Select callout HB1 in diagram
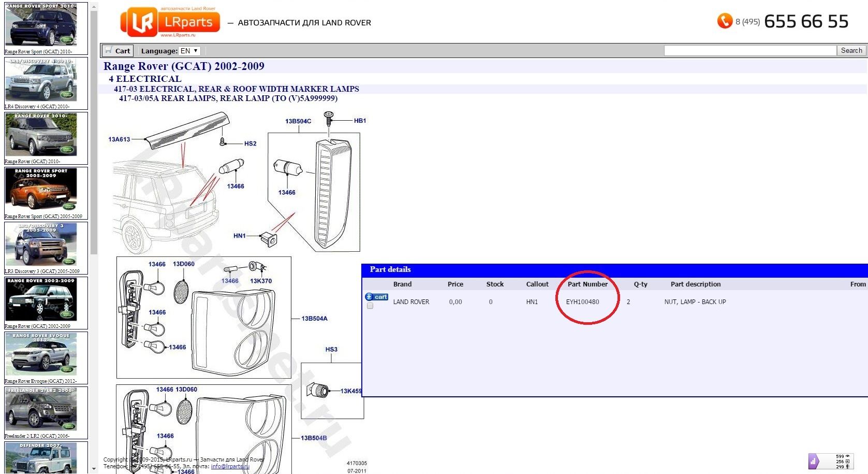Screen dimensions: 868x474 tap(360, 121)
